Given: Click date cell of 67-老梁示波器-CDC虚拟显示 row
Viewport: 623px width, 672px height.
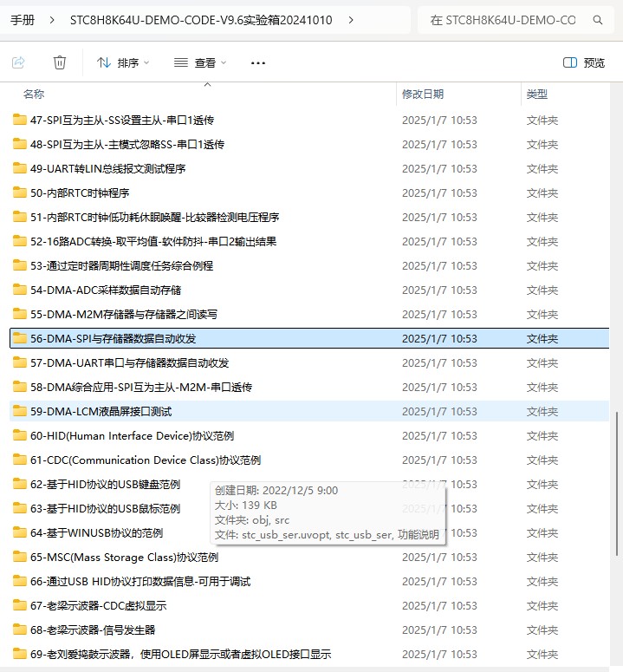Looking at the screenshot, I should pos(439,605).
